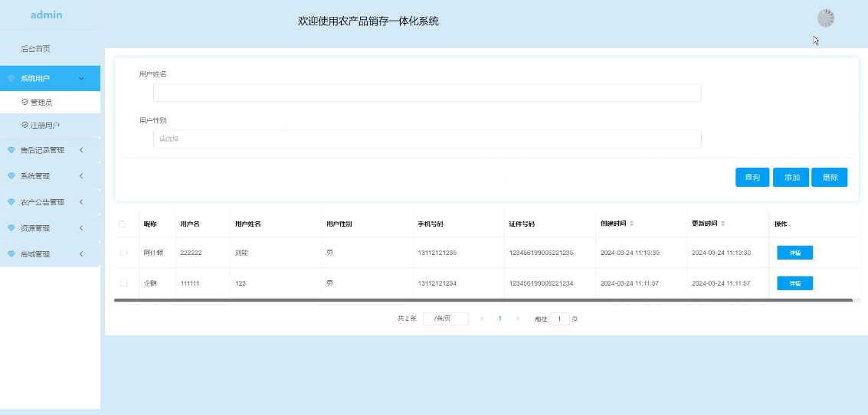The height and width of the screenshot is (415, 868).
Task: Sort by 创建时间 using its sort arrows
Action: [631, 224]
